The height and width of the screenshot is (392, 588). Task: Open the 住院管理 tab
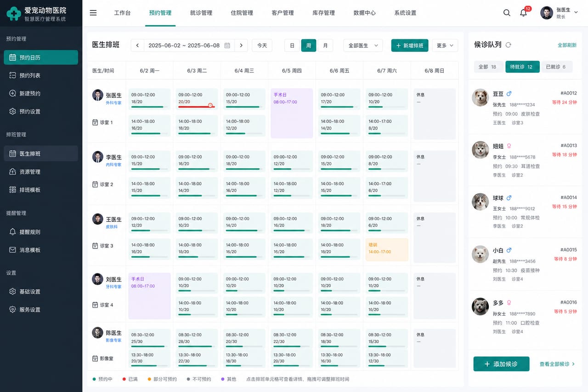242,13
